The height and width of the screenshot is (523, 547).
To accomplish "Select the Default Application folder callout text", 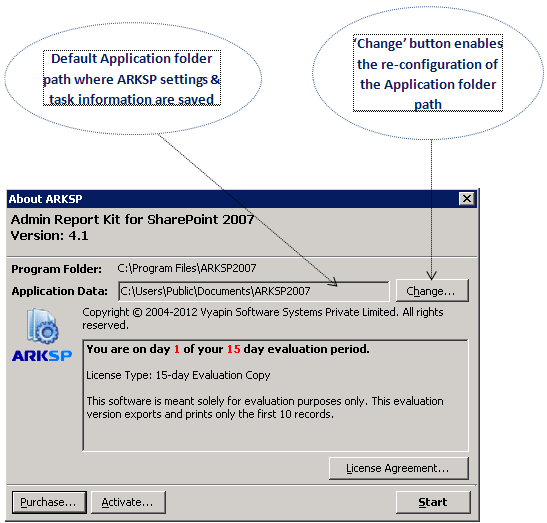I will [132, 79].
